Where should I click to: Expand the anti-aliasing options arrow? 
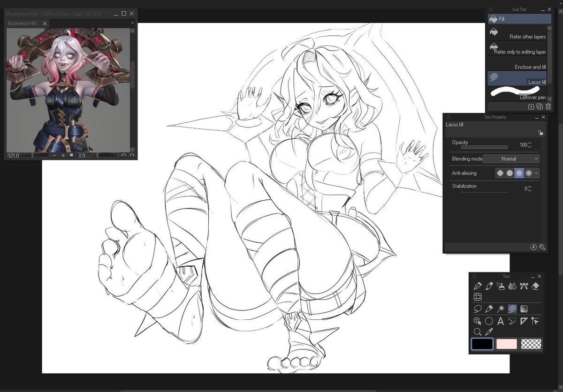537,173
